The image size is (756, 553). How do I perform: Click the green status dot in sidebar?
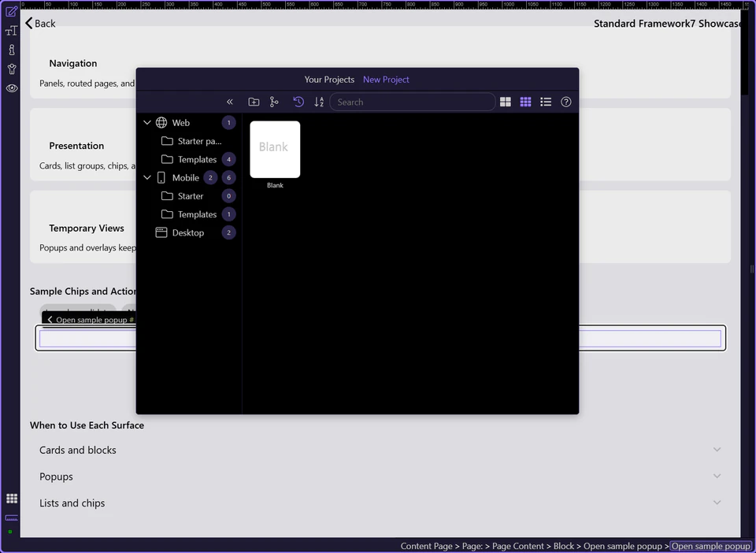(10, 532)
